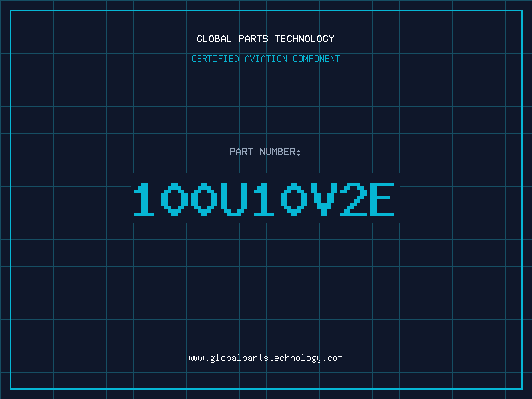This screenshot has width=532, height=399.
Task: Click the part number 100U10V2E
Action: (x=264, y=199)
